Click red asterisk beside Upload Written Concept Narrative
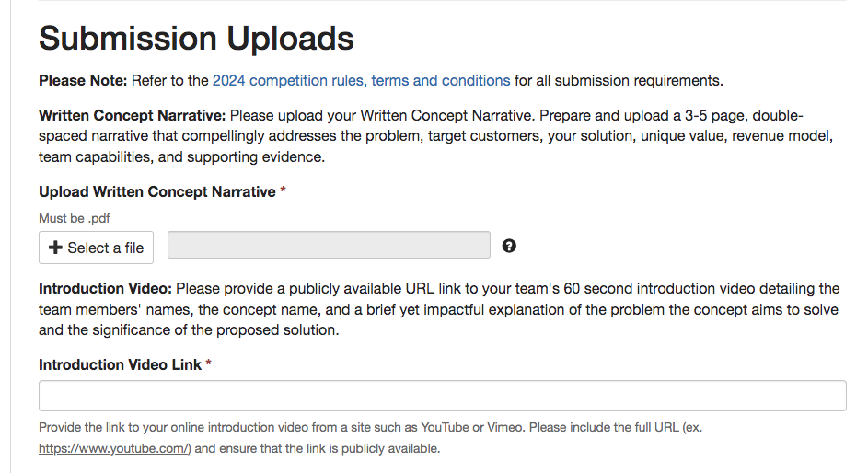 pos(283,190)
